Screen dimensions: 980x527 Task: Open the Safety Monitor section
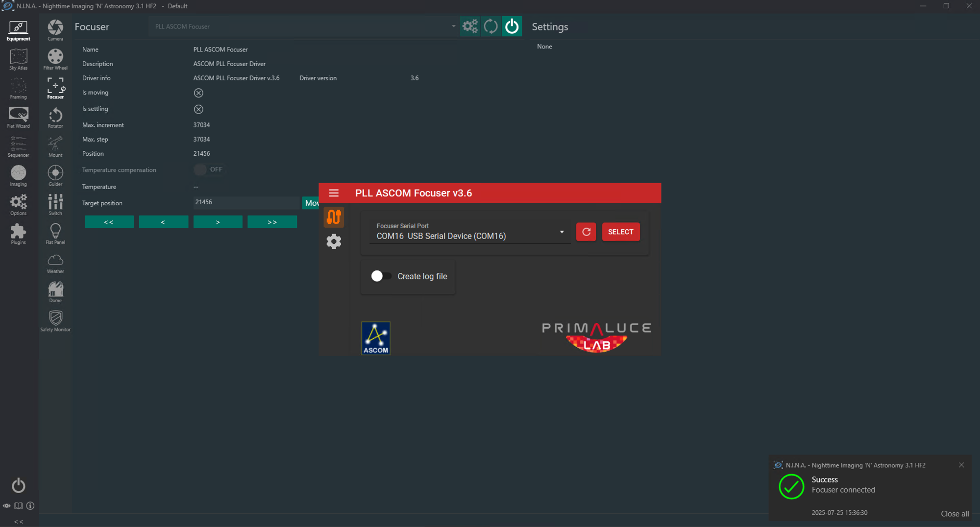pyautogui.click(x=55, y=321)
